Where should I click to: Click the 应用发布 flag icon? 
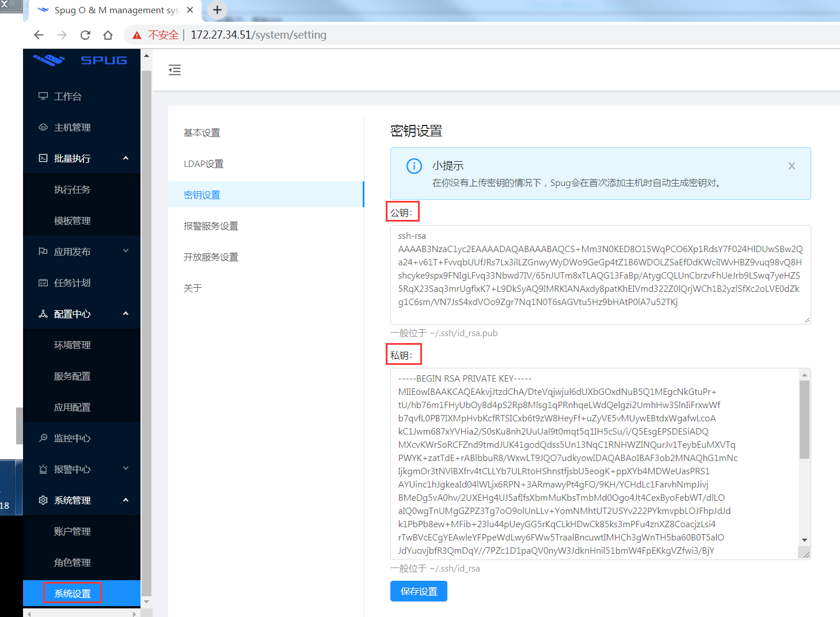point(43,252)
